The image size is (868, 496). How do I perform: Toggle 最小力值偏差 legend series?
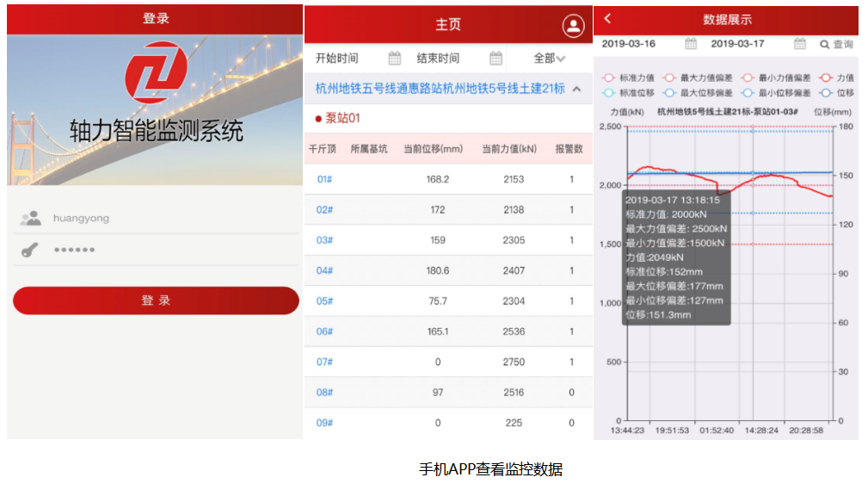point(776,77)
